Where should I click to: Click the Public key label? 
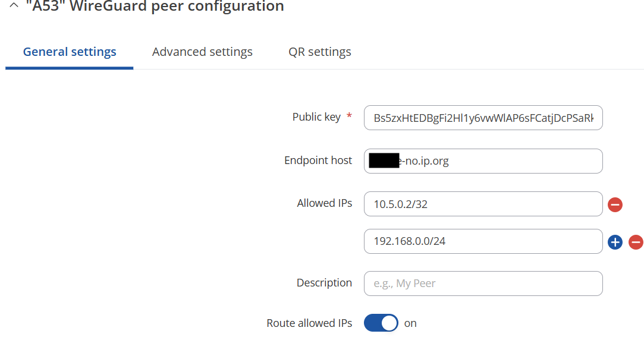[x=316, y=117]
